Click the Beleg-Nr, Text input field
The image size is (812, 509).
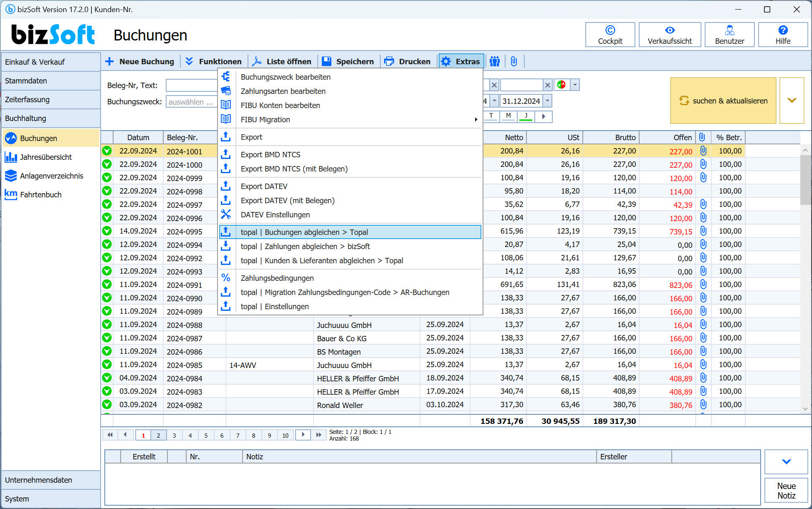pos(192,85)
